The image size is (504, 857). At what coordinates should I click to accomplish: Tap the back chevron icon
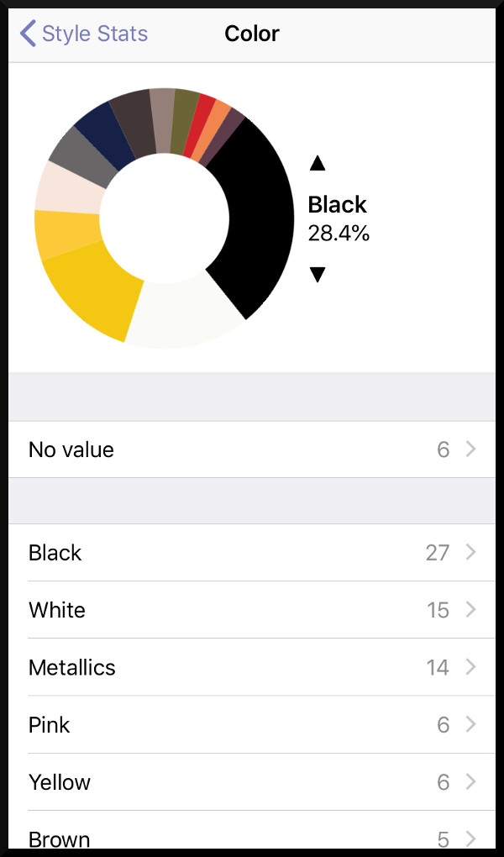[x=28, y=34]
